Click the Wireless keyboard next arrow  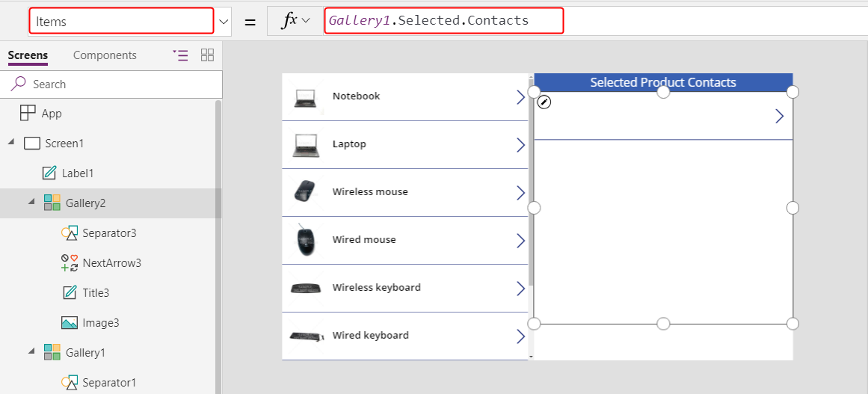(520, 289)
